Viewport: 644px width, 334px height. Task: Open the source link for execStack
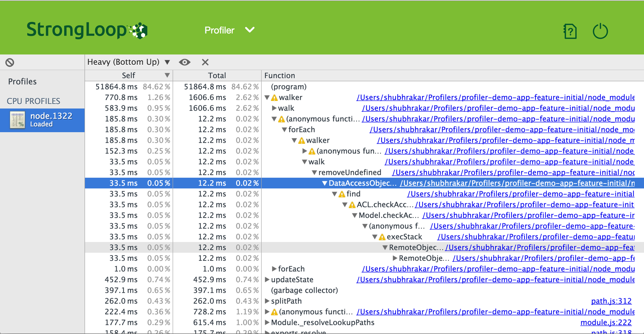[536, 237]
